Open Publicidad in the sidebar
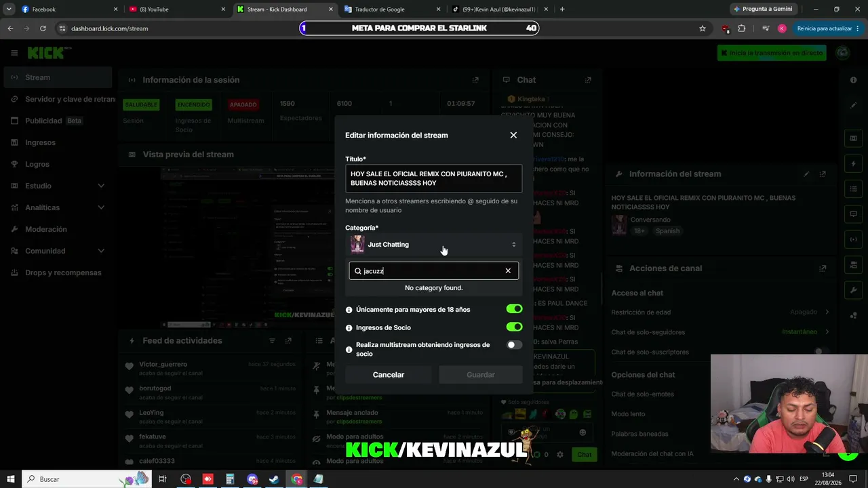Viewport: 868px width, 488px height. coord(58,121)
